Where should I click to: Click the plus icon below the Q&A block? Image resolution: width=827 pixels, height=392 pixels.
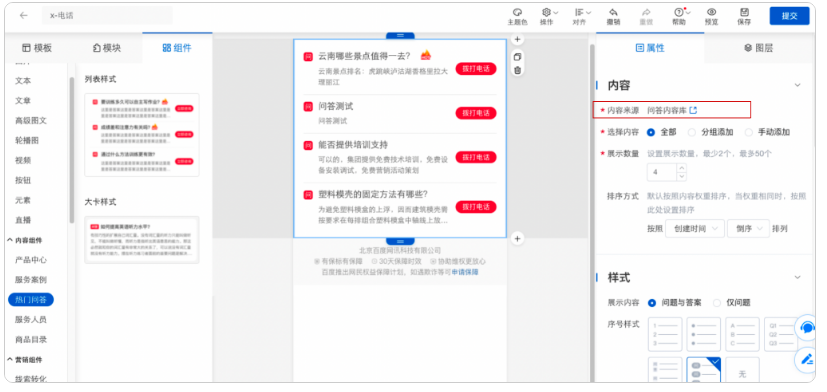517,239
